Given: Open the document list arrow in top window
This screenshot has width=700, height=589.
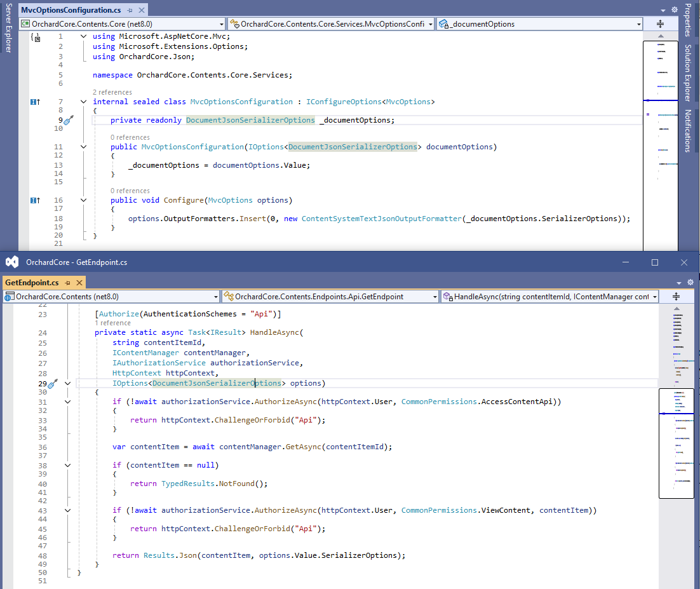Looking at the screenshot, I should [663, 10].
